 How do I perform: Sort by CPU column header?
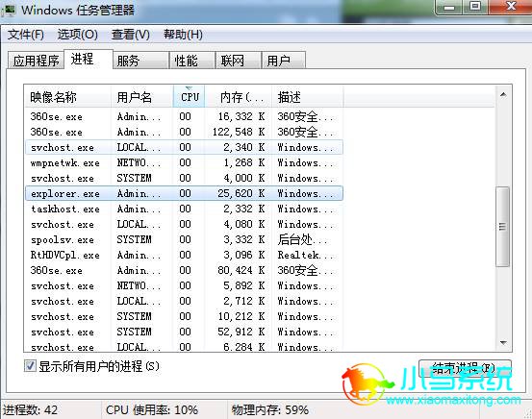click(189, 97)
